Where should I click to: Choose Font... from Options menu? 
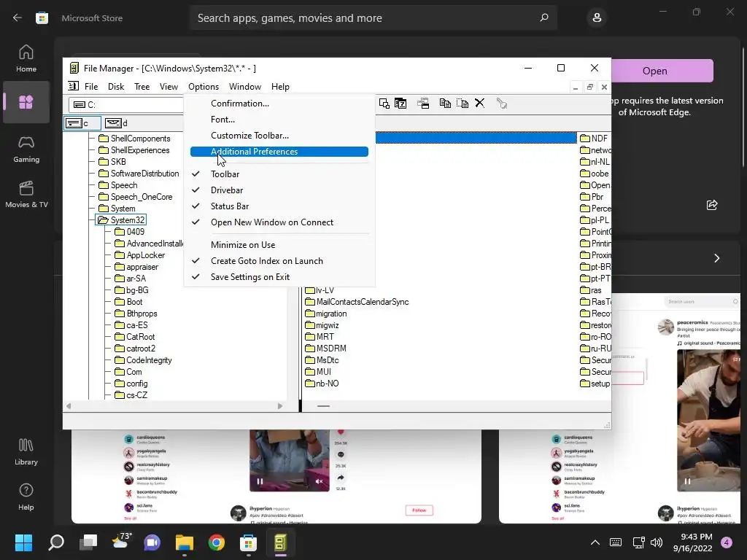pyautogui.click(x=279, y=120)
